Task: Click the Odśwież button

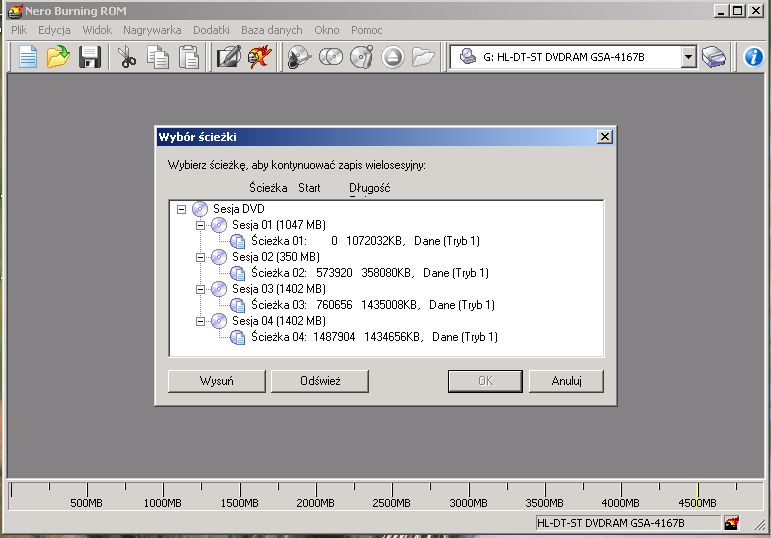Action: [320, 381]
